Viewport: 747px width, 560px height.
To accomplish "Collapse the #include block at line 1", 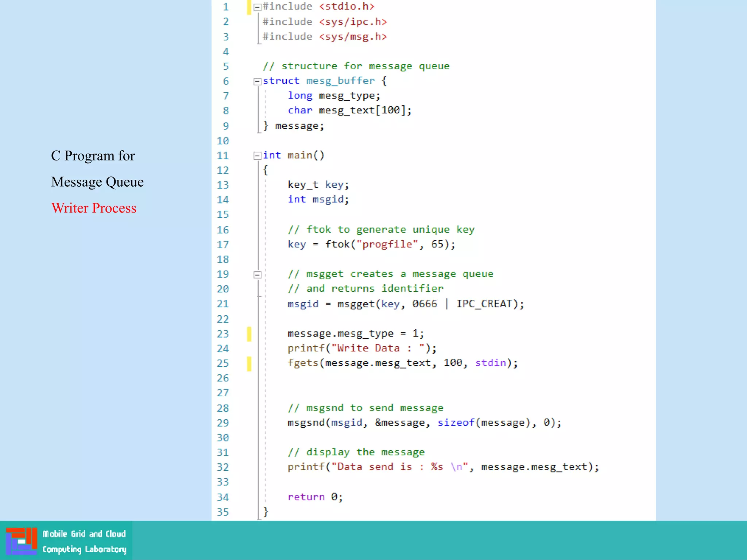I will [x=257, y=7].
